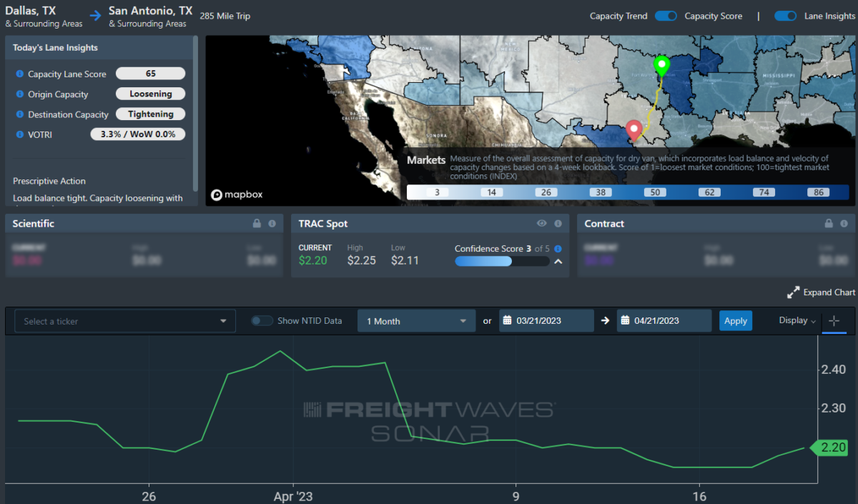The image size is (858, 504).
Task: Click the red destination pin on map
Action: [x=633, y=130]
